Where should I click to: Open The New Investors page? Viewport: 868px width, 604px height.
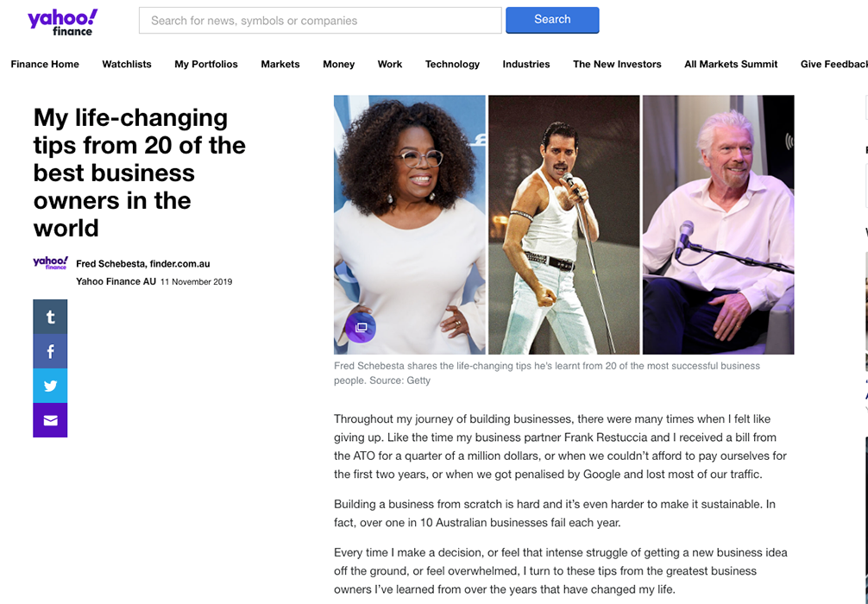coord(617,64)
